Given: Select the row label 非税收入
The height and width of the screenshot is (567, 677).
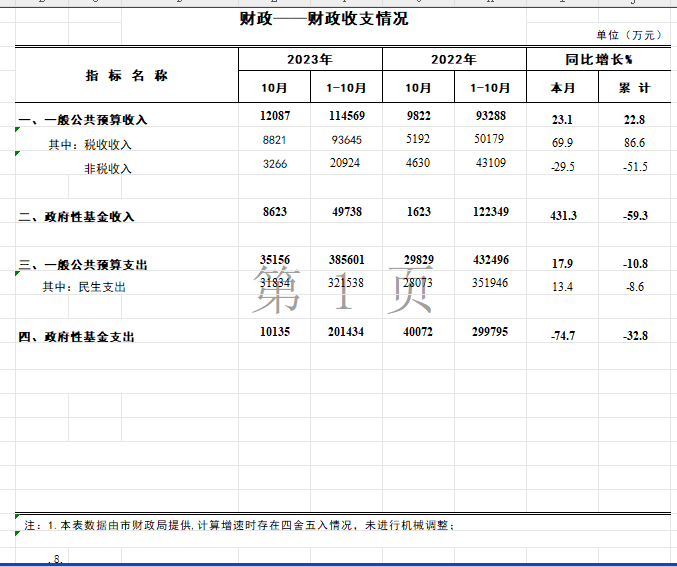Looking at the screenshot, I should (x=108, y=168).
